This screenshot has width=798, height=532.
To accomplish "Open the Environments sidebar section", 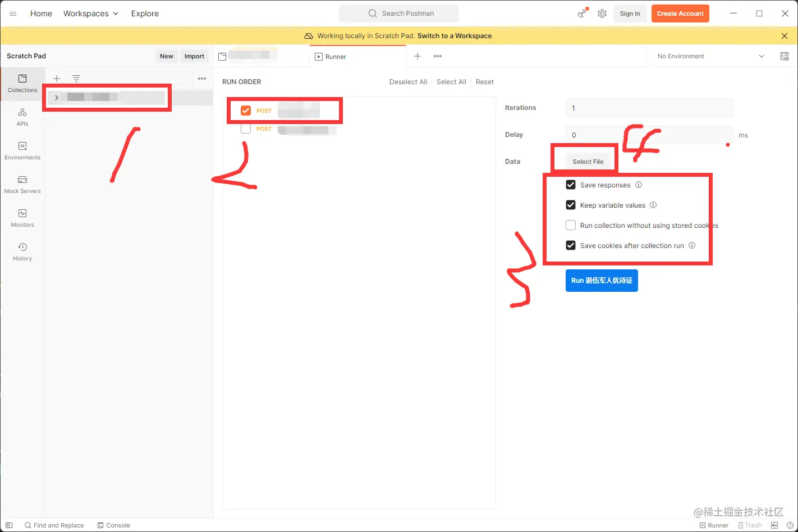I will pyautogui.click(x=22, y=151).
